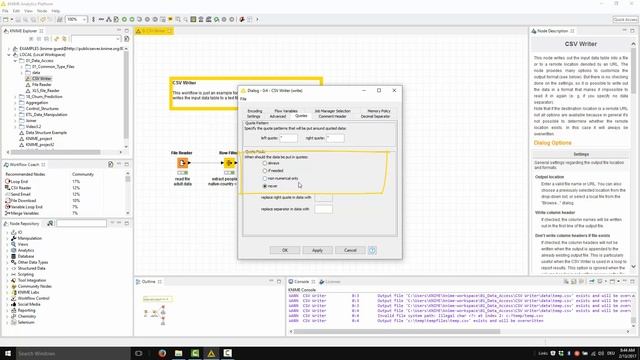Expand the Scripting category
The height and width of the screenshot is (360, 640).
pyautogui.click(x=7, y=274)
